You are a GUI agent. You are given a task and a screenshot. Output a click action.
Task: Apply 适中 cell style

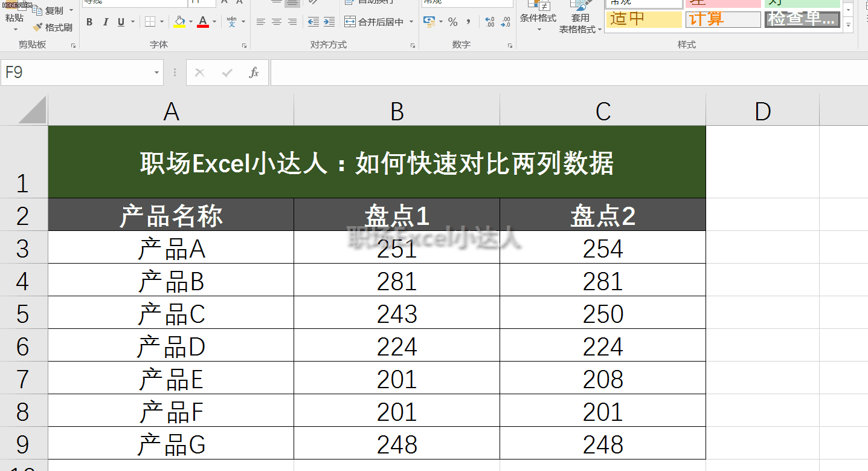coord(644,19)
